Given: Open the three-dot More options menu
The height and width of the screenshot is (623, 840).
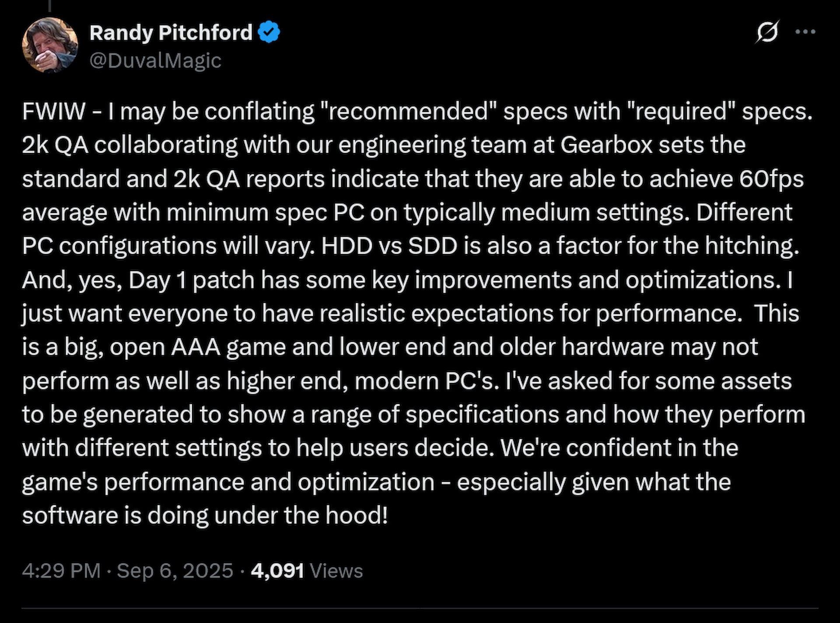Looking at the screenshot, I should [x=805, y=32].
